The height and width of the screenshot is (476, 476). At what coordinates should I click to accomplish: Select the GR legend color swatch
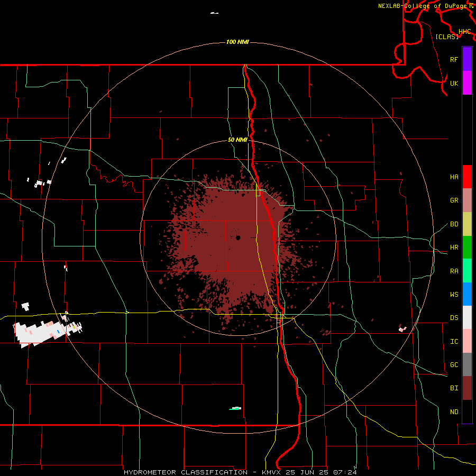coord(467,200)
